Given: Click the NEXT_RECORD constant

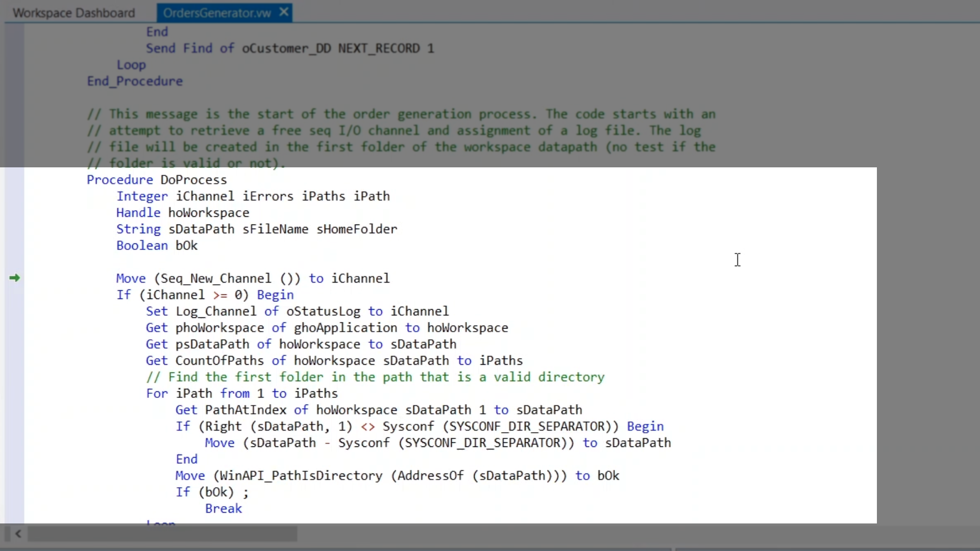Looking at the screenshot, I should click(x=379, y=48).
